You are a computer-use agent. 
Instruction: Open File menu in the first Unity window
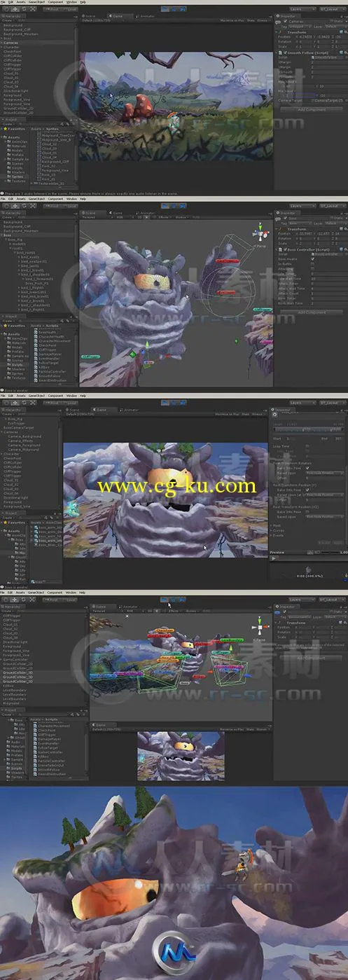pyautogui.click(x=4, y=2)
